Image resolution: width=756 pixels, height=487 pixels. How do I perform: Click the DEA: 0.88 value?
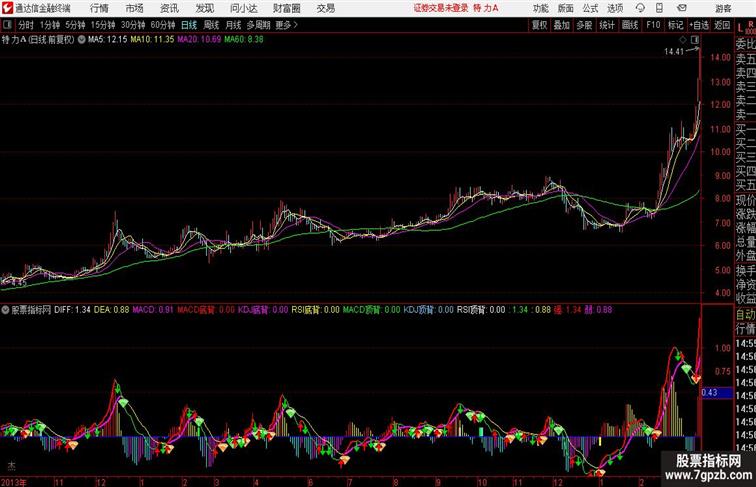pyautogui.click(x=111, y=310)
